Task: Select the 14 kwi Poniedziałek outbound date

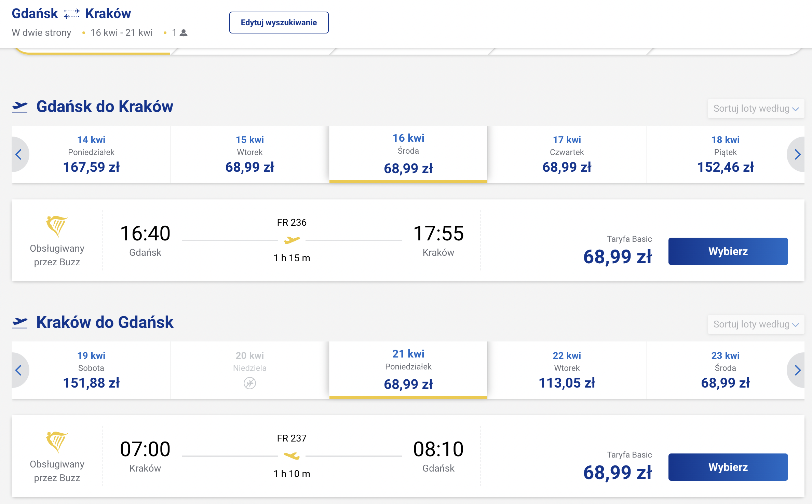Action: [91, 154]
